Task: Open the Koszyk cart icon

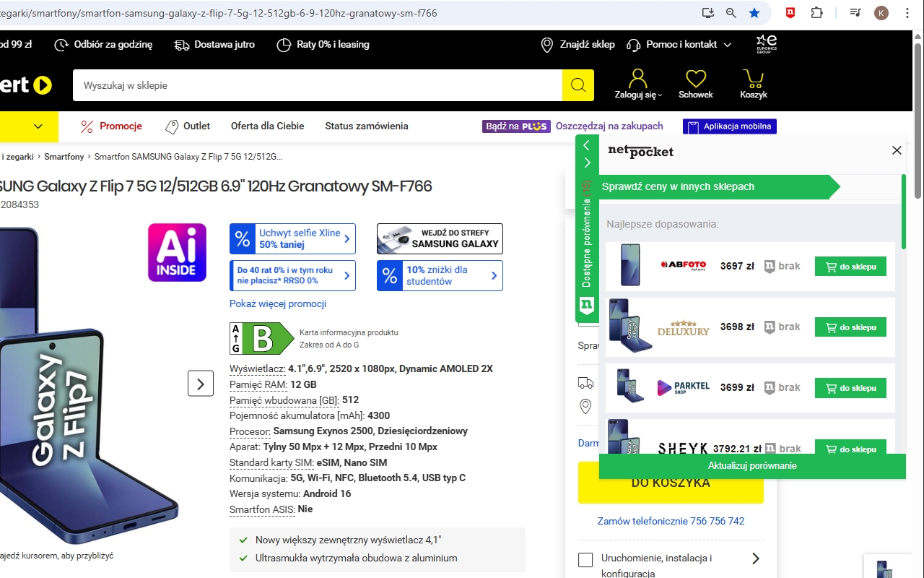Action: [x=754, y=85]
